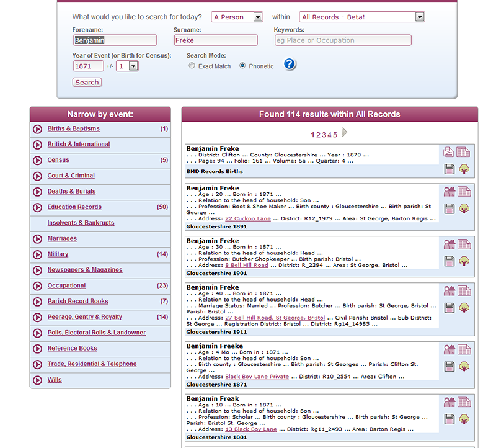Image resolution: width=496 pixels, height=448 pixels.
Task: Expand the Occupational category arrow
Action: (38, 286)
